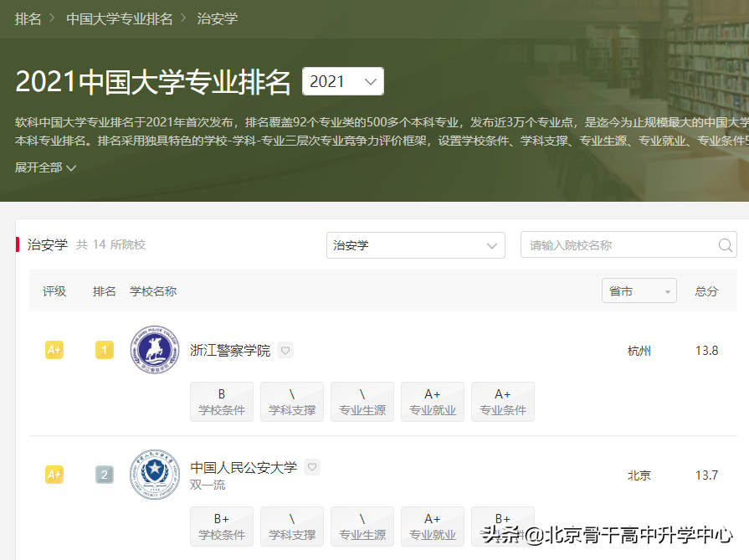Image resolution: width=749 pixels, height=560 pixels.
Task: Go to 中国大学专业排名 breadcrumb
Action: (x=120, y=19)
